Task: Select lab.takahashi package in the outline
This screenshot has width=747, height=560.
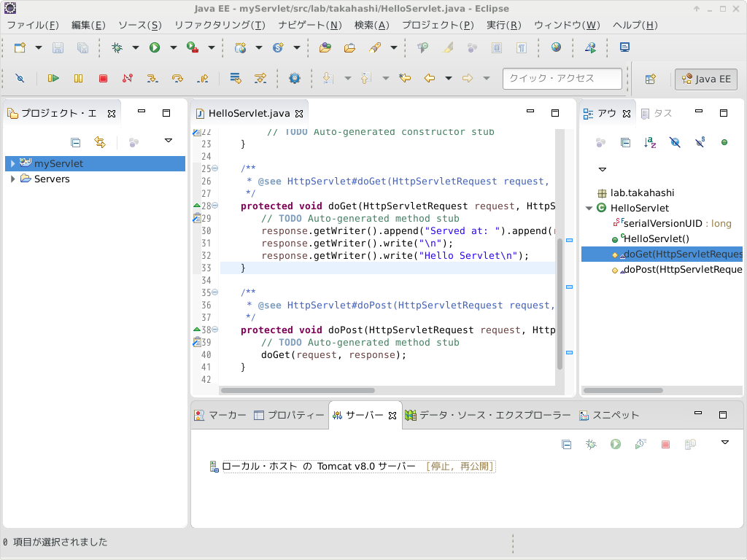Action: point(636,192)
